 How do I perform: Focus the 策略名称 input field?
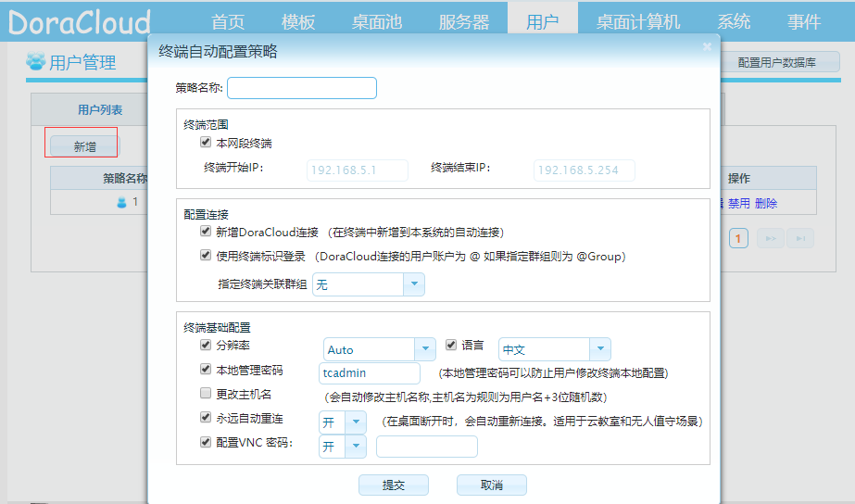click(x=302, y=88)
